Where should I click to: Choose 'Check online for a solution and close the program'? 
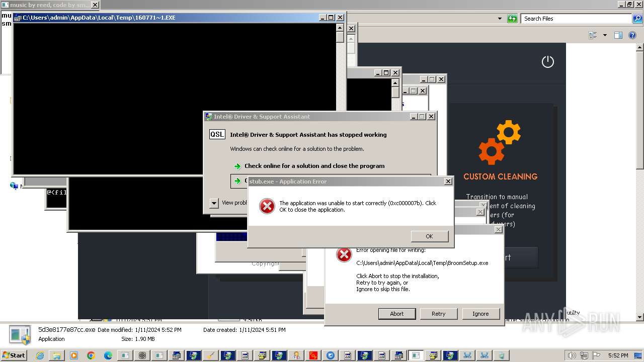point(314,166)
